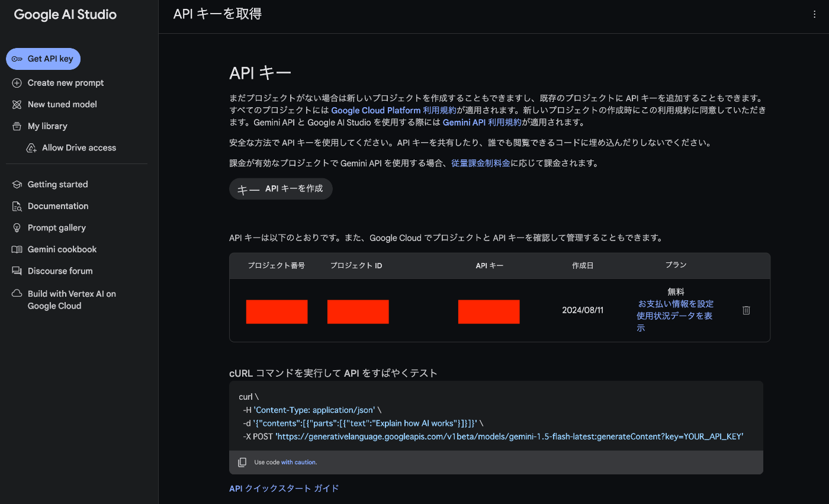Viewport: 829px width, 504px height.
Task: Click the graduation cap icon for Getting started
Action: point(17,185)
